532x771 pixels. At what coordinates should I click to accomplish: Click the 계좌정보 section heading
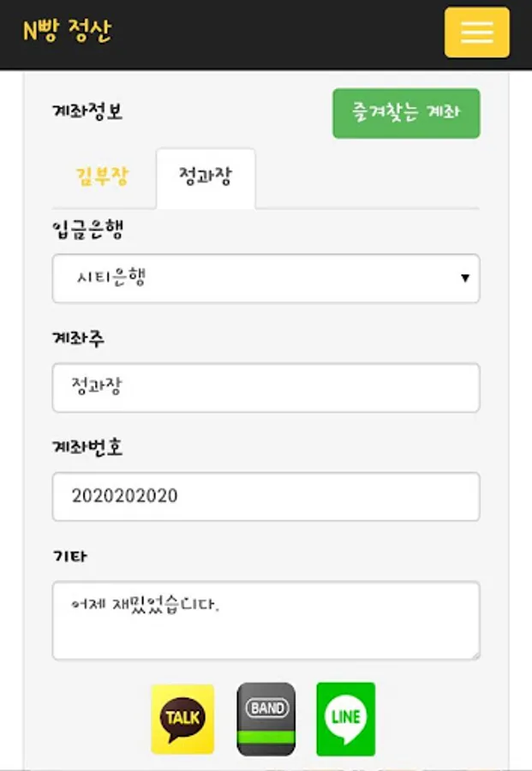click(x=87, y=111)
